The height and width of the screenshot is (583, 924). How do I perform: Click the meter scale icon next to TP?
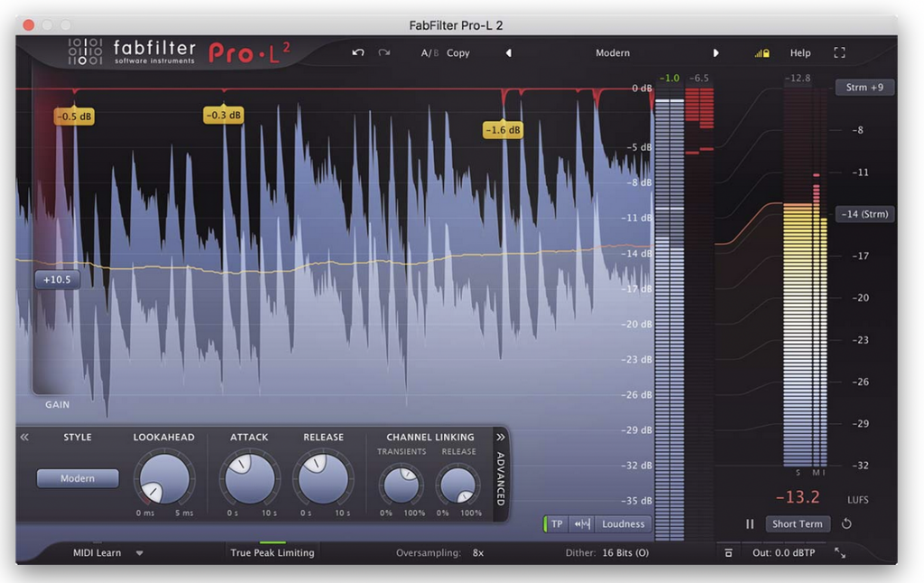coord(582,523)
